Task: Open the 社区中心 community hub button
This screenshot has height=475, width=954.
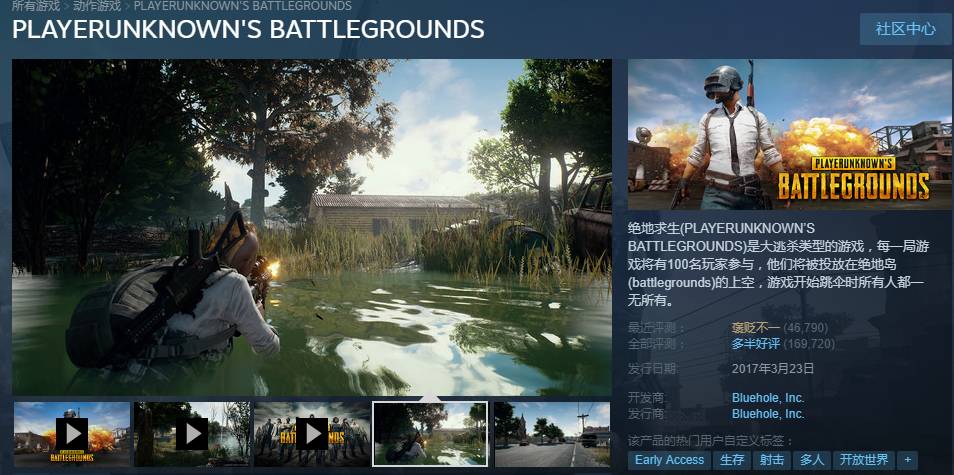Action: coord(905,29)
